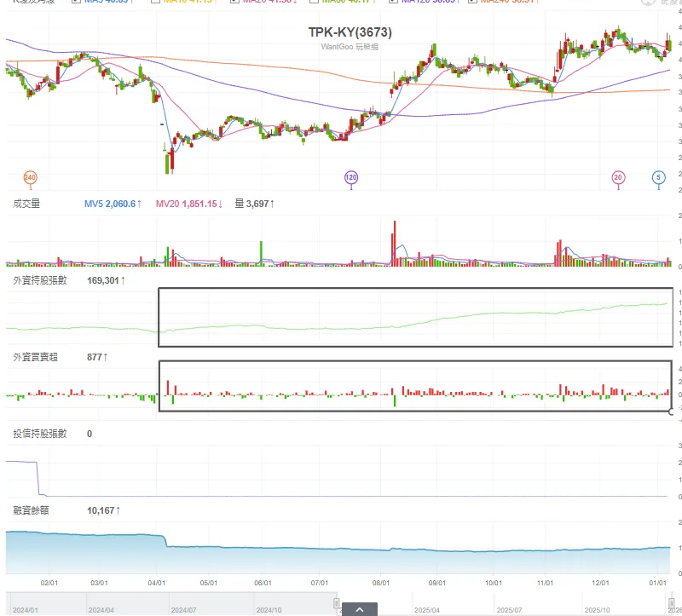Screen dimensions: 682x616
Task: Click the left handle of the date range navigator
Action: pyautogui.click(x=336, y=603)
